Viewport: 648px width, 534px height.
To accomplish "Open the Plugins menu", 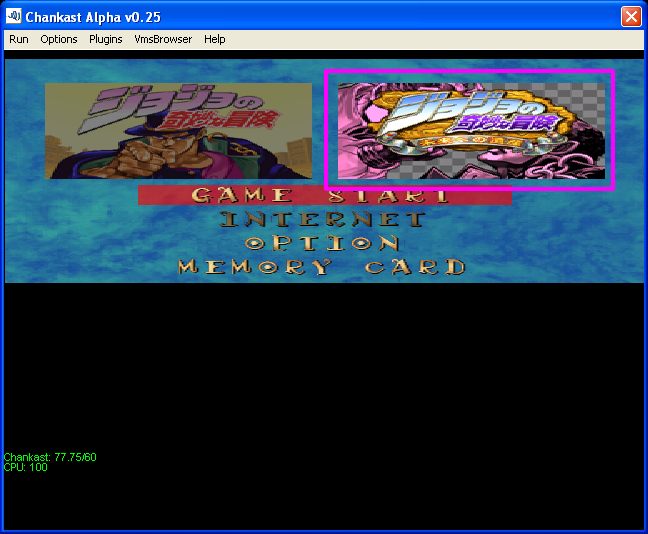I will pyautogui.click(x=106, y=39).
